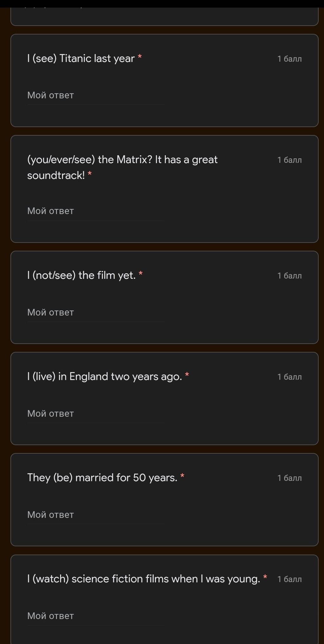Viewport: 324px width, 644px height.
Task: Click '1 балл' label on Titanic question
Action: click(289, 59)
